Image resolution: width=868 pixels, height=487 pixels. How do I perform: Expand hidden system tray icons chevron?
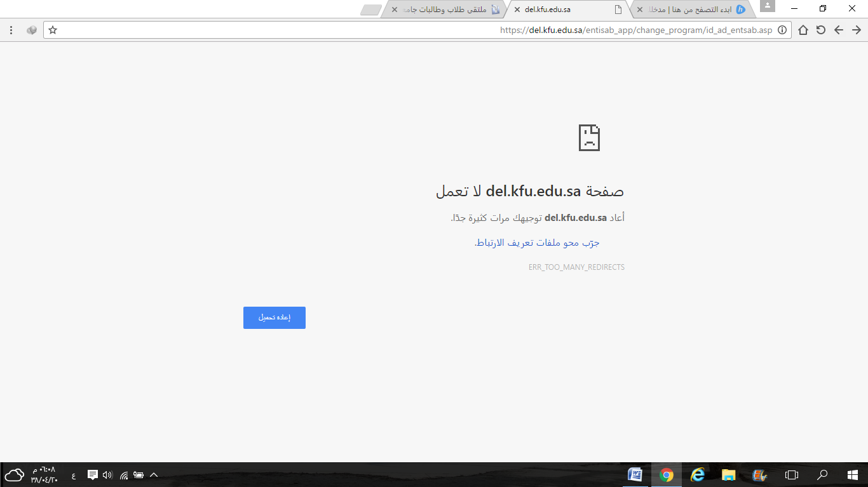(154, 475)
